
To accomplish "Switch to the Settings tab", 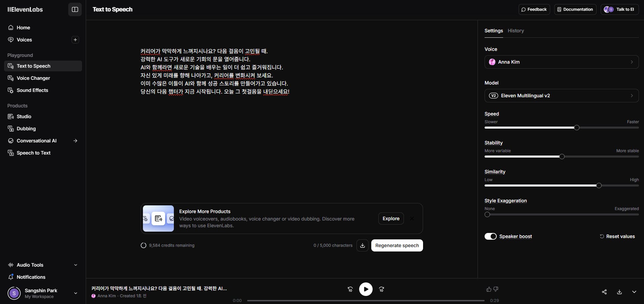I will pyautogui.click(x=494, y=31).
